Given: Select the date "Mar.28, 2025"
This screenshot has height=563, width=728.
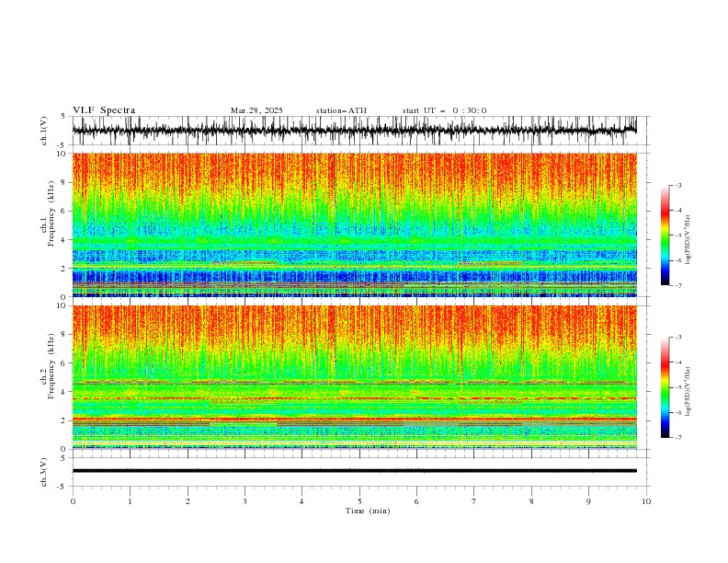Looking at the screenshot, I should [x=256, y=110].
